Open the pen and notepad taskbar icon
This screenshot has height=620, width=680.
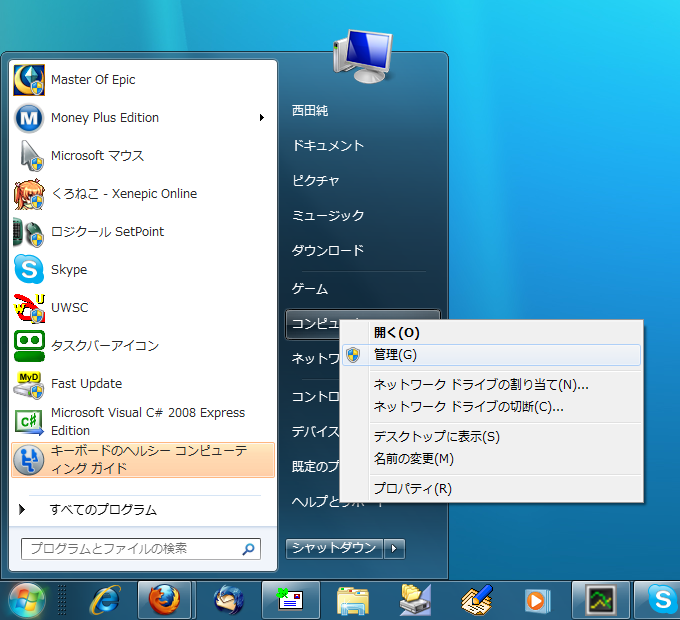point(477,600)
